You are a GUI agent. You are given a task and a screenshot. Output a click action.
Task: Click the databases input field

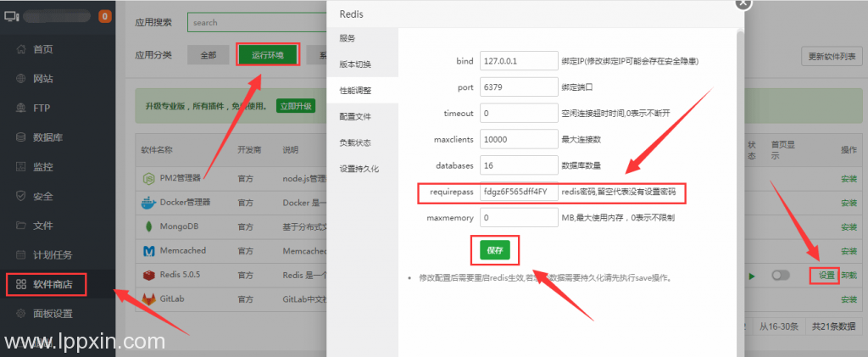519,165
